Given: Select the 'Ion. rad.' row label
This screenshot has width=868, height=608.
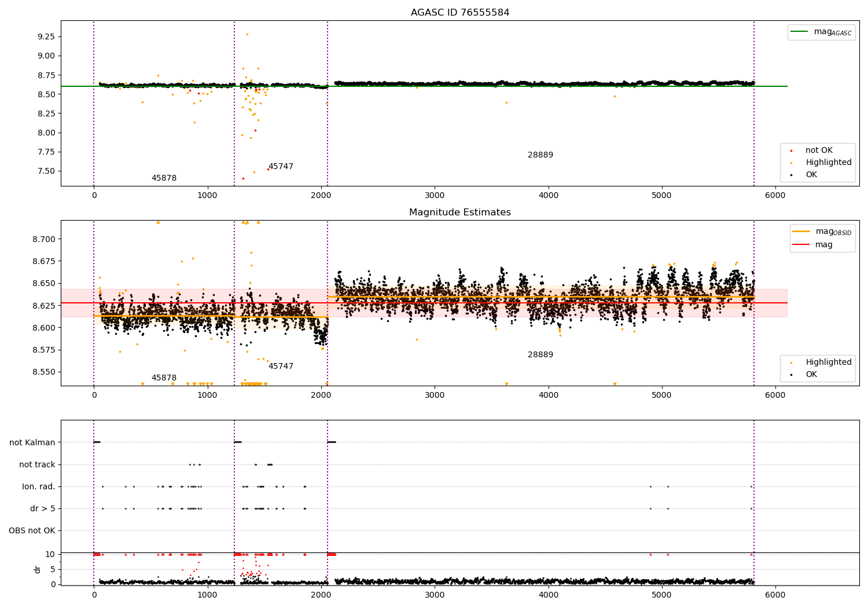Looking at the screenshot, I should pyautogui.click(x=39, y=487).
